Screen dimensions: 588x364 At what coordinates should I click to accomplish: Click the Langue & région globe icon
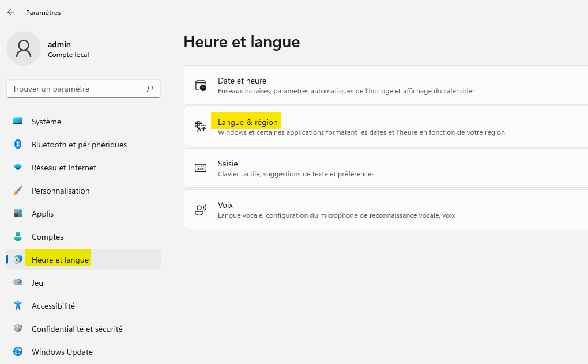pos(201,127)
